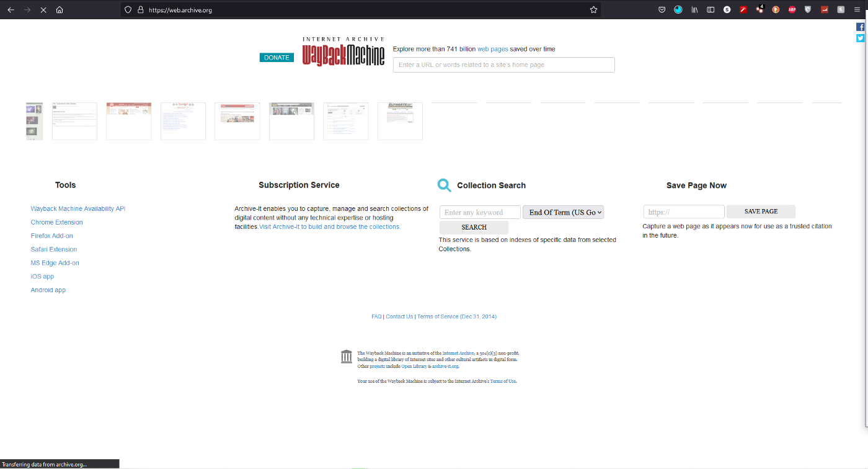Stop loading the page

pos(43,10)
